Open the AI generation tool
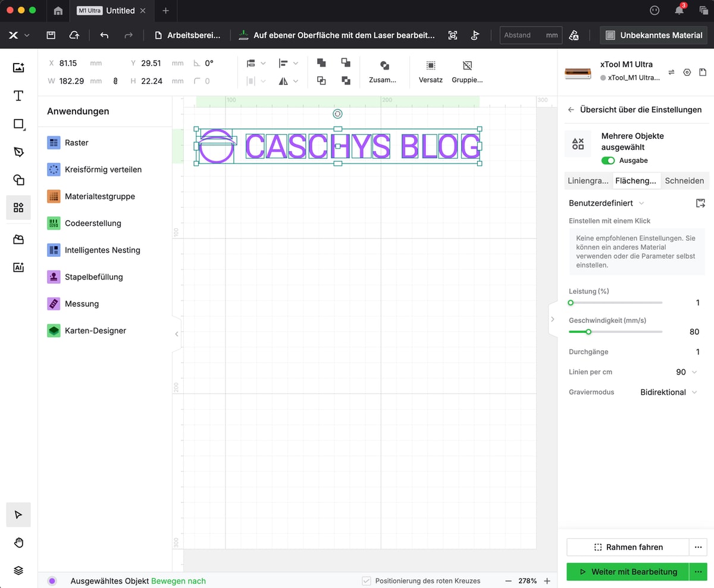The height and width of the screenshot is (588, 714). click(18, 268)
